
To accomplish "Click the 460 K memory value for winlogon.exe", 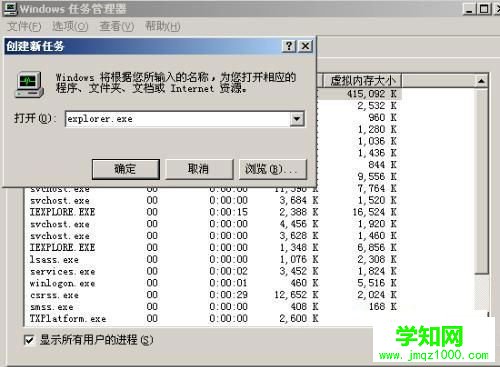I will click(x=304, y=283).
